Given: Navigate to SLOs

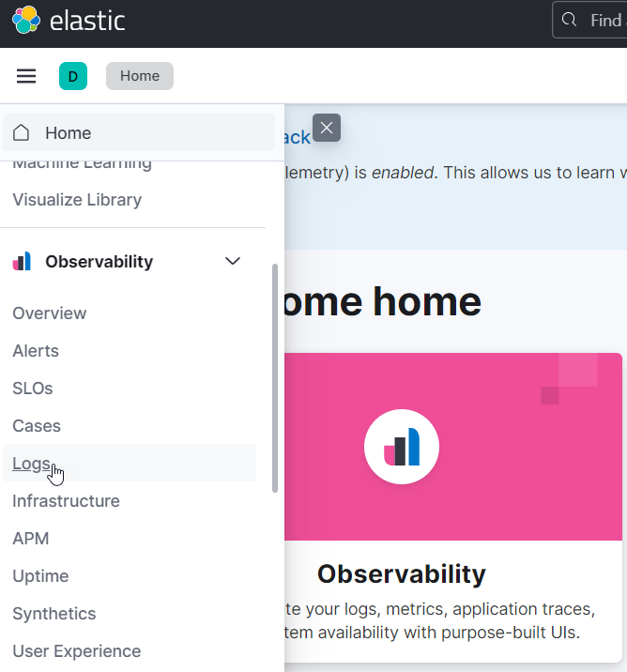Looking at the screenshot, I should point(33,389).
